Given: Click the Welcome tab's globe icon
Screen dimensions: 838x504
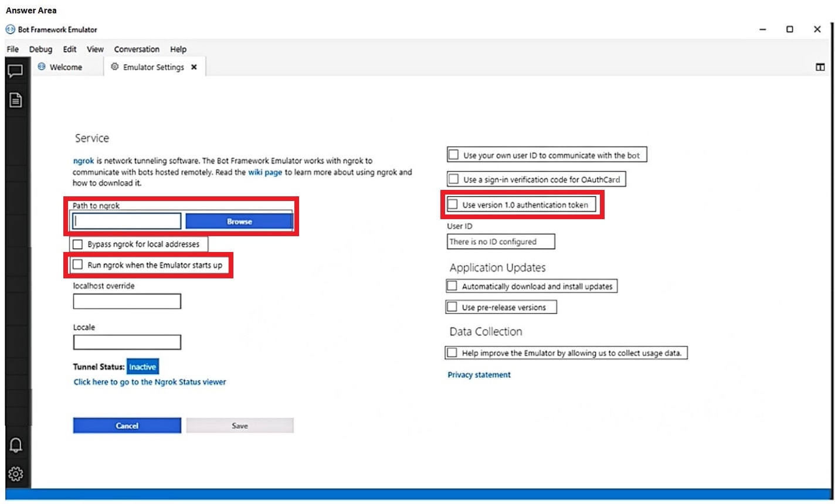Looking at the screenshot, I should 41,67.
